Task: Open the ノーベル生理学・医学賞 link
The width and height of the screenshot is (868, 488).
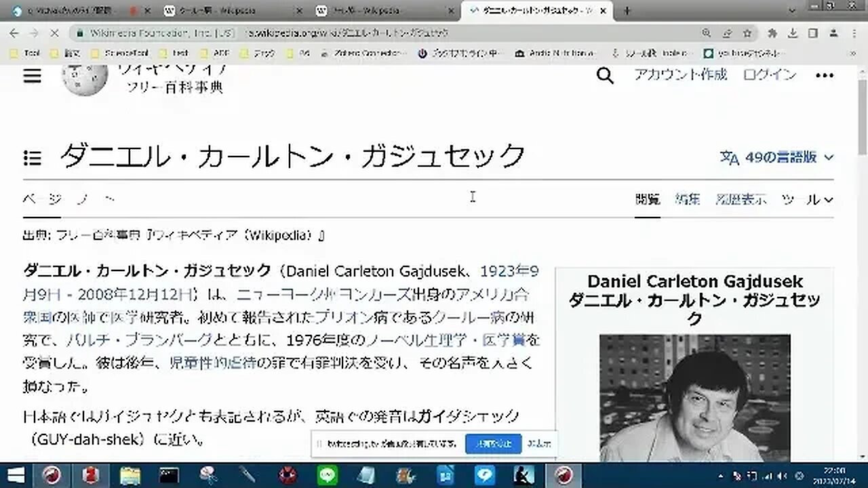Action: 446,340
